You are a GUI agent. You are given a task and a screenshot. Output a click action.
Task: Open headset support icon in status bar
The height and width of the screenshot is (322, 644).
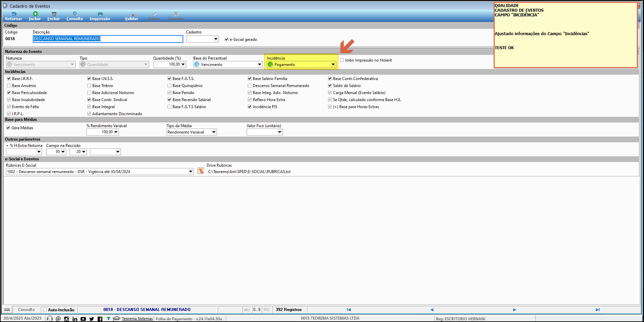pos(50,319)
